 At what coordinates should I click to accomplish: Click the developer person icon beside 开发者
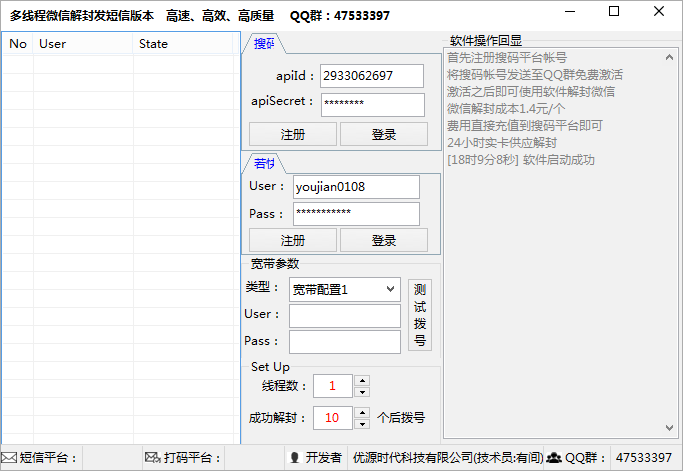[294, 457]
